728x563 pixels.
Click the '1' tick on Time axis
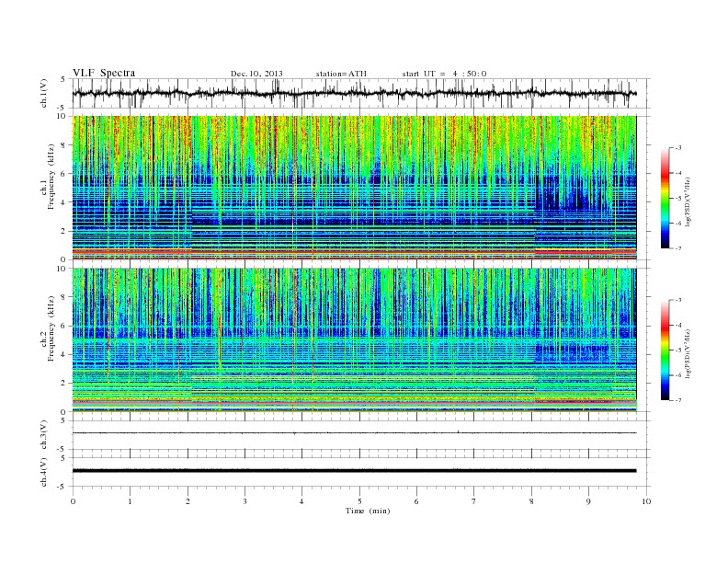(x=130, y=501)
